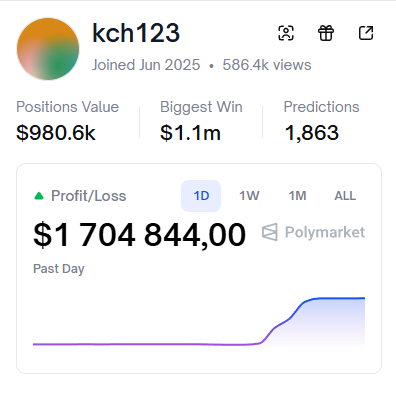Click the Predictions 1,863 stat

(x=321, y=121)
